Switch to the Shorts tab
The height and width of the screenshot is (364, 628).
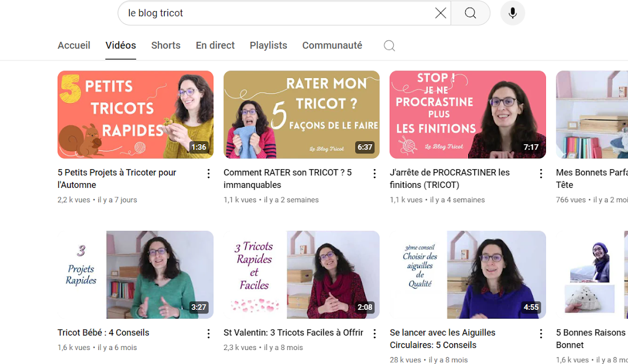coord(166,45)
